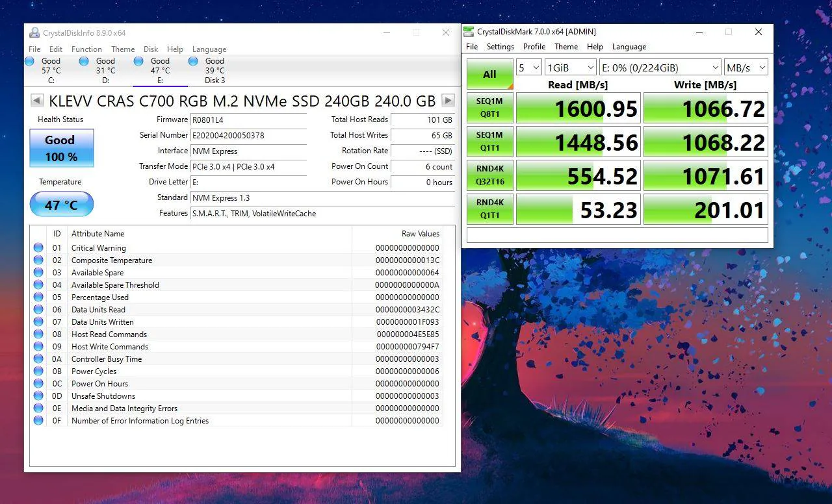Image resolution: width=832 pixels, height=504 pixels.
Task: Click the Transfer Mode value PCIe 3.0 x4
Action: 248,166
